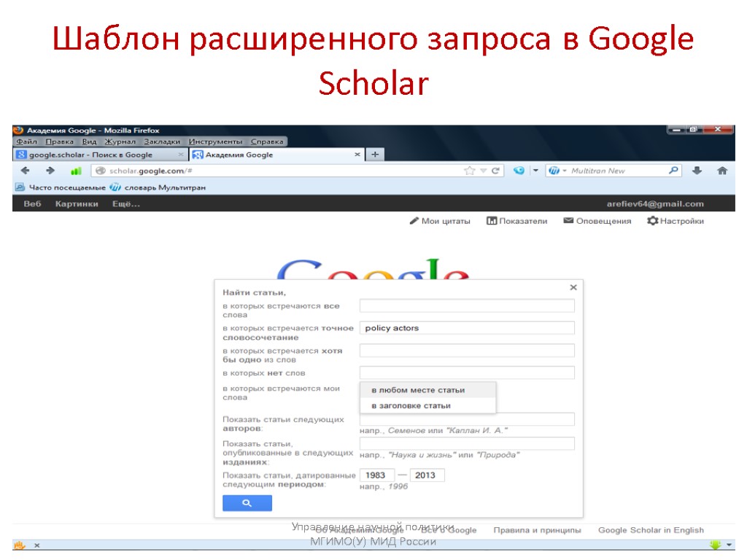This screenshot has height=560, width=747.
Task: Open Google Scholar in English link
Action: [x=651, y=530]
